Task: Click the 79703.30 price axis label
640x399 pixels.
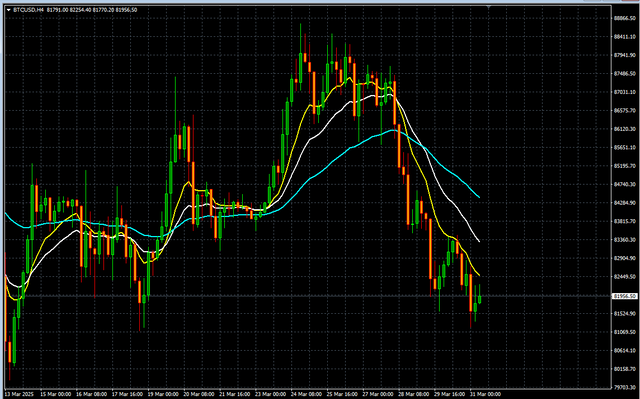Action: point(625,388)
